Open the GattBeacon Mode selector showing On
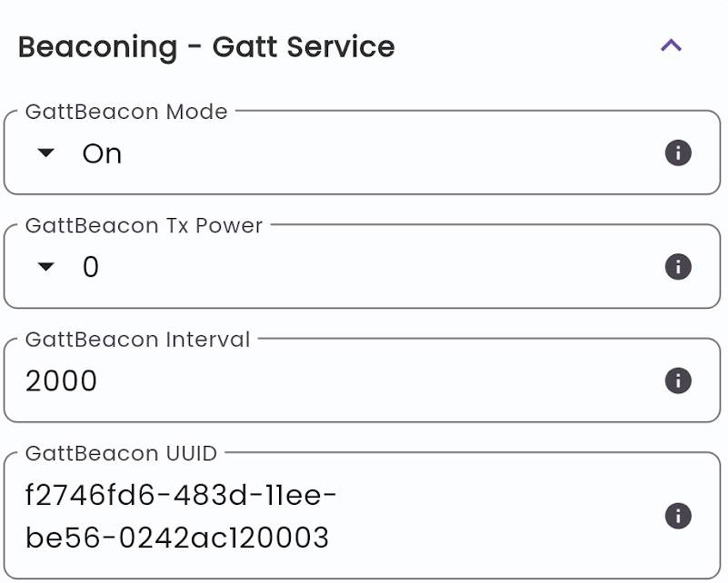The width and height of the screenshot is (728, 583). pos(100,153)
